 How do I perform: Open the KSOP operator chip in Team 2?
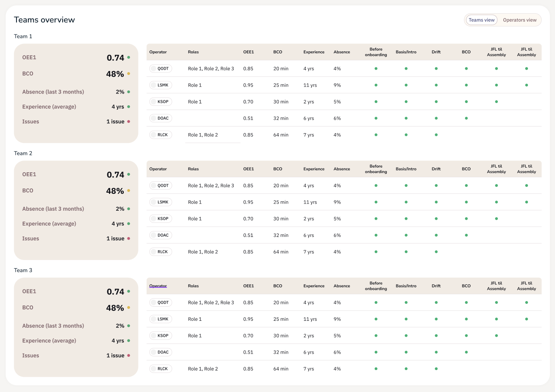[x=161, y=219]
